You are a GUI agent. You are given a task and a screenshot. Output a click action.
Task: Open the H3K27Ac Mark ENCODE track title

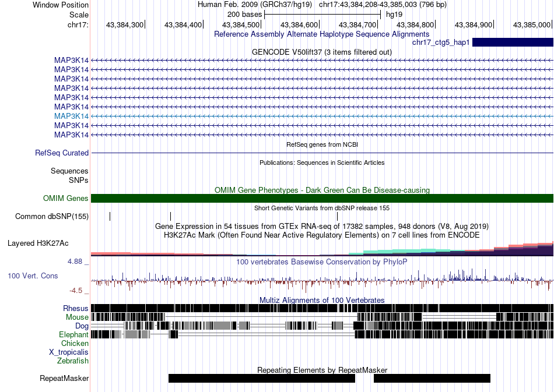(322, 235)
